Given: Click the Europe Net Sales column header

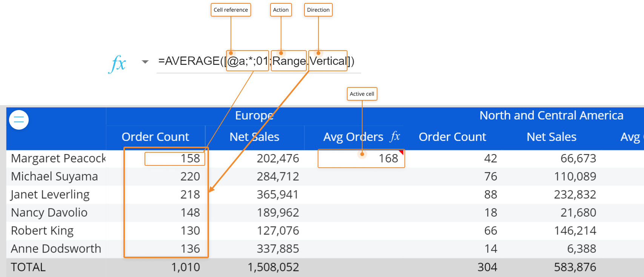Looking at the screenshot, I should click(x=254, y=137).
